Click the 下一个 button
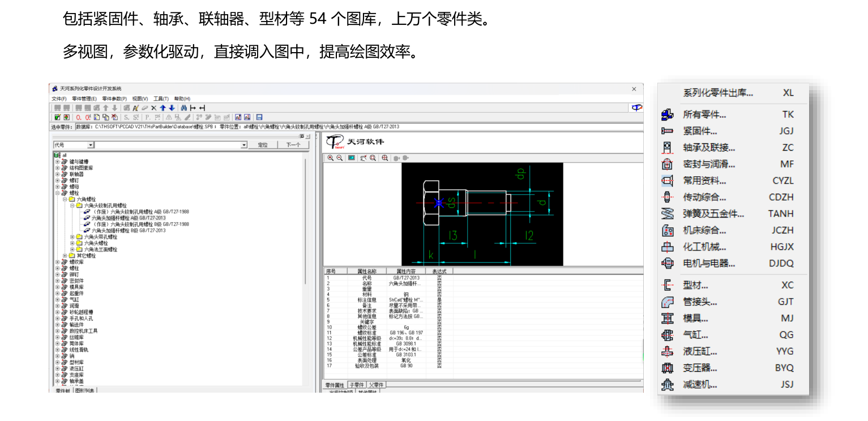Image resolution: width=868 pixels, height=421 pixels. [x=293, y=145]
